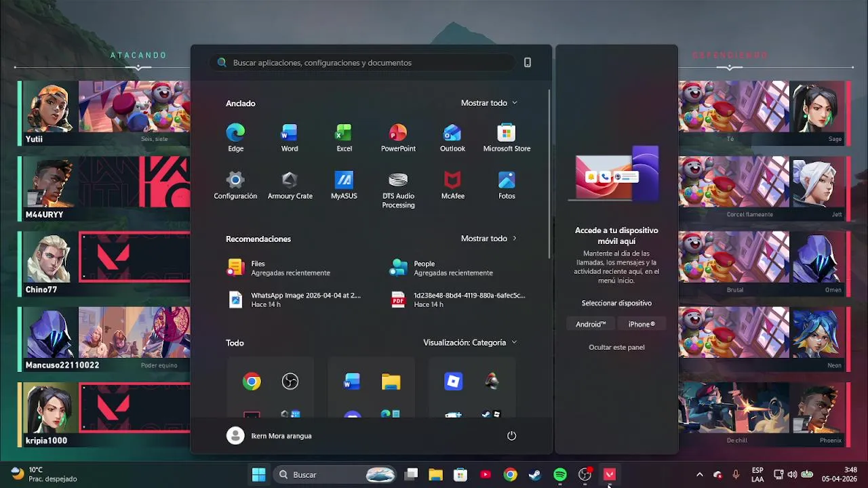The image size is (868, 488).
Task: Select Yutii player card in Valorant
Action: click(x=104, y=113)
